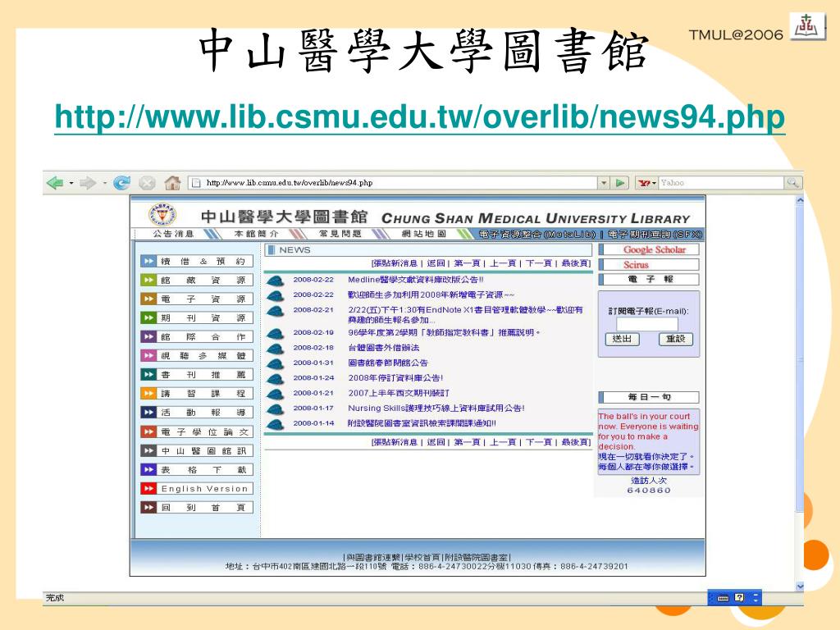Image resolution: width=840 pixels, height=630 pixels.
Task: Click the top 下一頁 pagination link
Action: (x=538, y=263)
